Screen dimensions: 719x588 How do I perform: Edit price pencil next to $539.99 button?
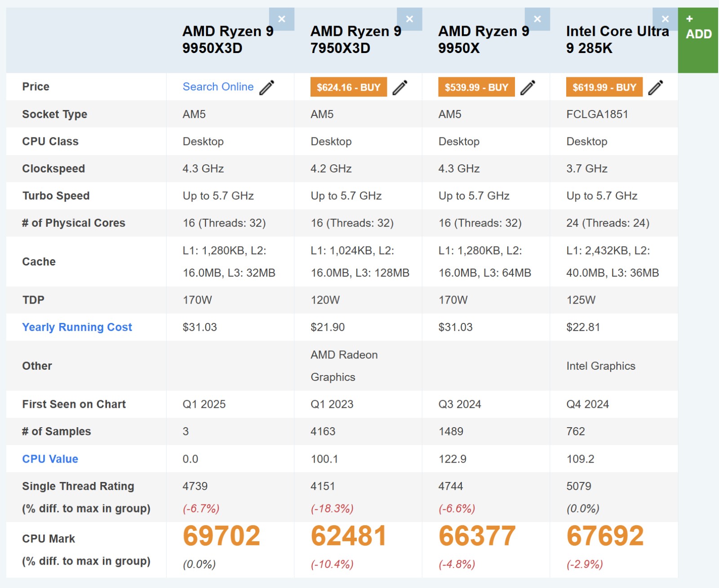pyautogui.click(x=528, y=87)
